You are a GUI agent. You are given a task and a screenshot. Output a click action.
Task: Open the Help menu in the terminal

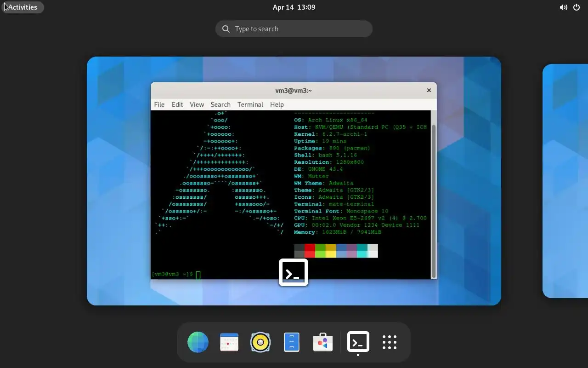tap(277, 104)
